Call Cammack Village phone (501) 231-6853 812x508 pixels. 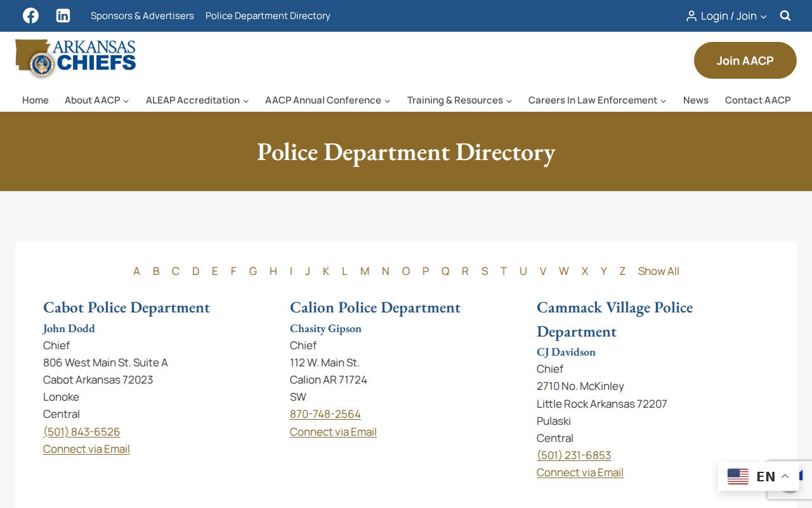pyautogui.click(x=573, y=455)
